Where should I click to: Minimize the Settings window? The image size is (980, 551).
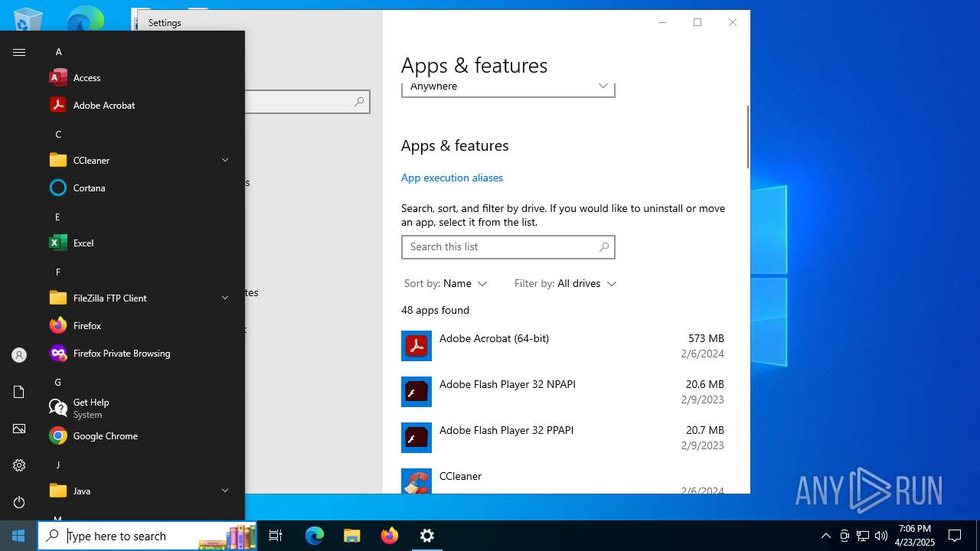[x=662, y=22]
